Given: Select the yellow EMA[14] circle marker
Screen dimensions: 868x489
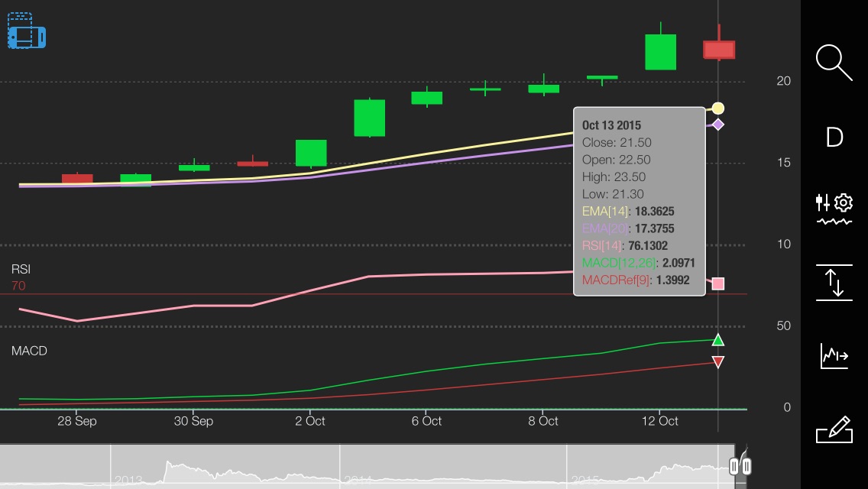Looking at the screenshot, I should (x=718, y=108).
